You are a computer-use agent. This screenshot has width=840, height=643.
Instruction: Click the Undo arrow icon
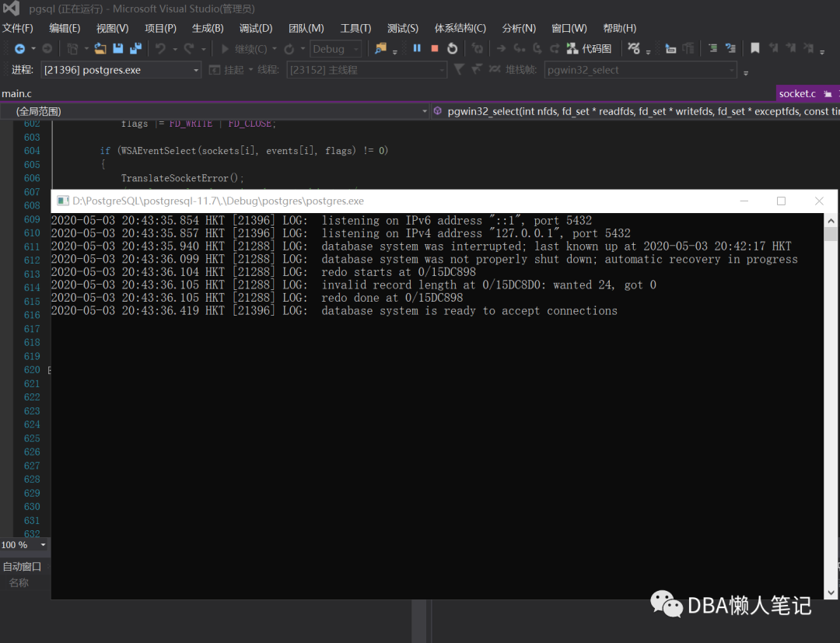(x=160, y=49)
